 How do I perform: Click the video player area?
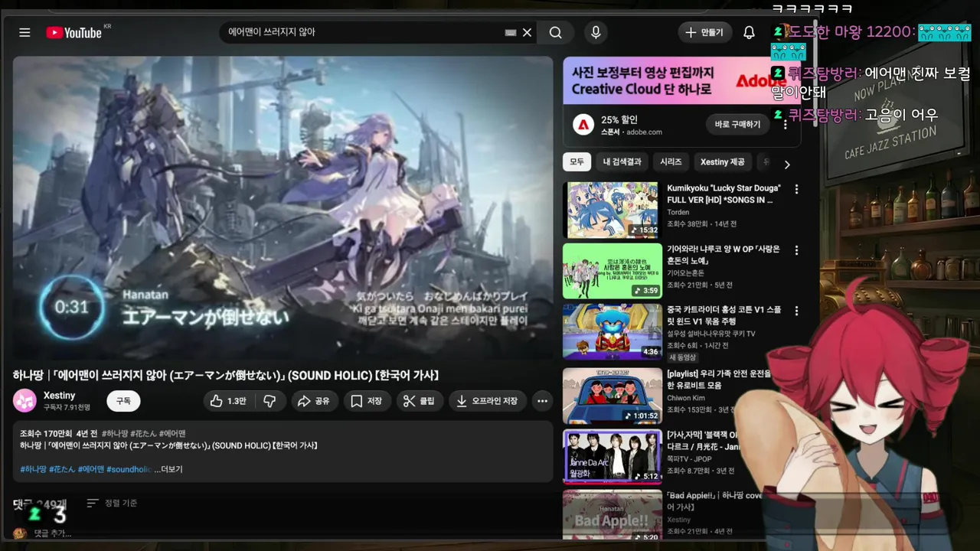[x=283, y=207]
